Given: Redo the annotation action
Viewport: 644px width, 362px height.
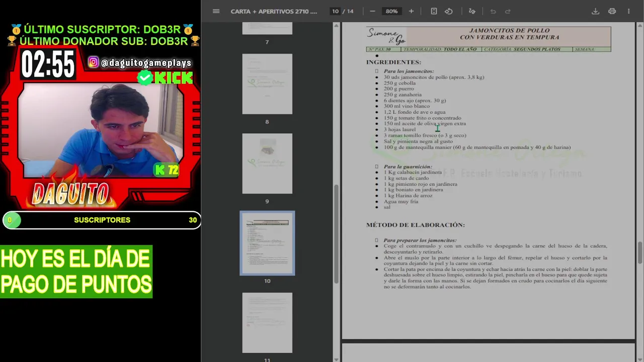Looking at the screenshot, I should click(508, 11).
